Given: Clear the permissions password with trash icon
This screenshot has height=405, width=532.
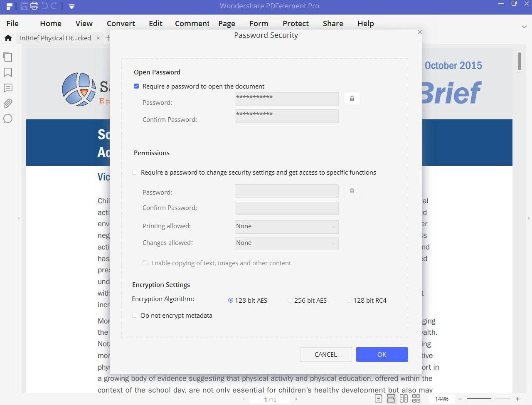Looking at the screenshot, I should pyautogui.click(x=352, y=191).
